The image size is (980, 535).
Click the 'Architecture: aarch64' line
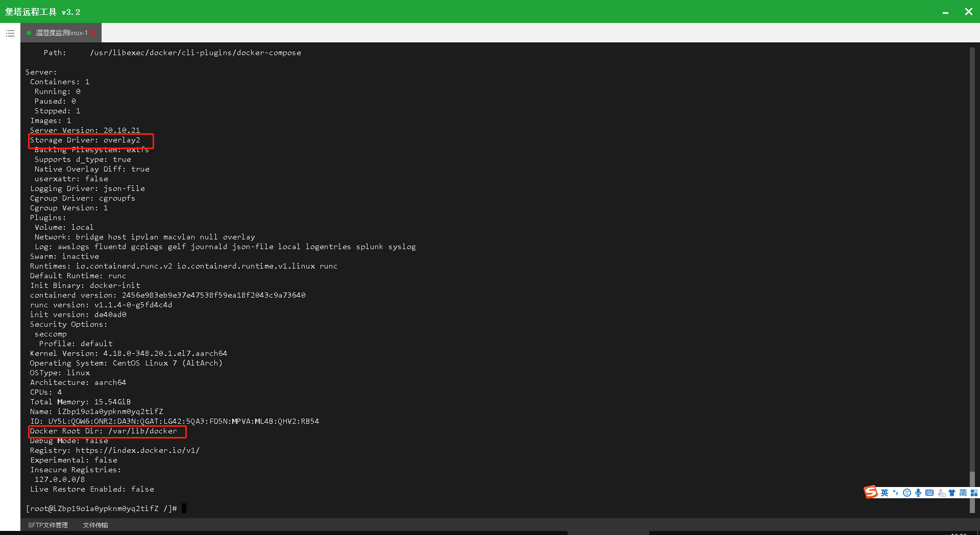point(78,382)
